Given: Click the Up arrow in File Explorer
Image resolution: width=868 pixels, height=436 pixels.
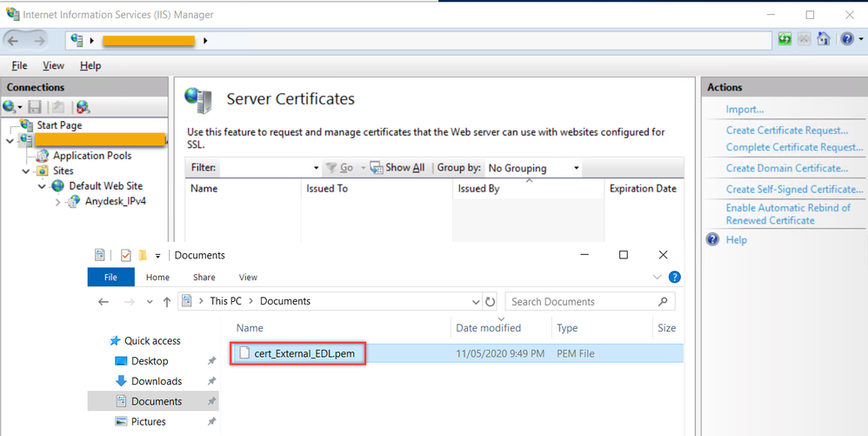Looking at the screenshot, I should (167, 302).
